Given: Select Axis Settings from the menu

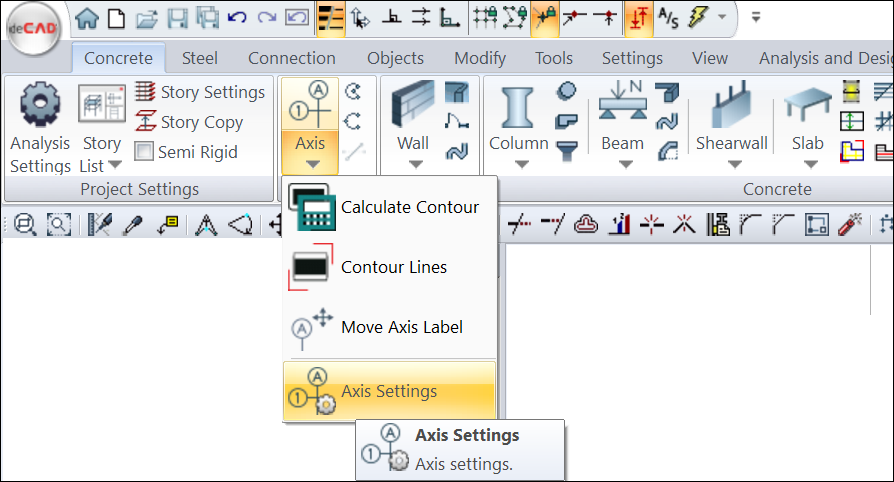Looking at the screenshot, I should [x=389, y=391].
